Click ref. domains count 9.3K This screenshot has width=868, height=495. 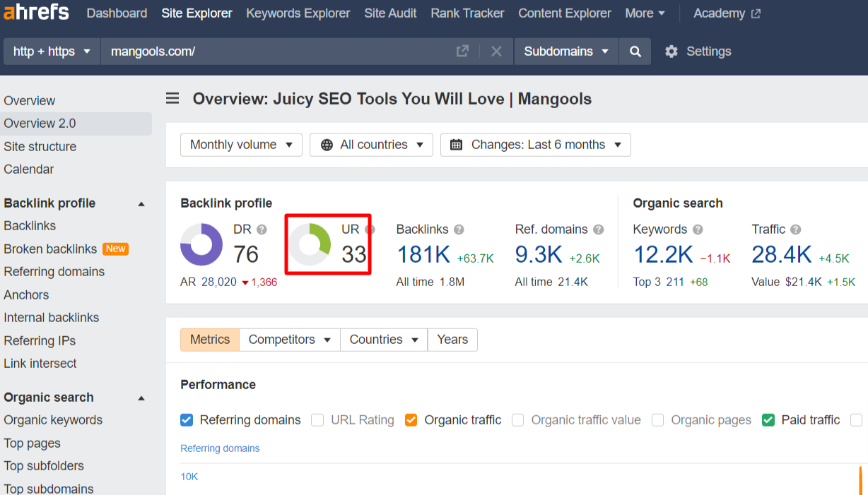coord(539,255)
